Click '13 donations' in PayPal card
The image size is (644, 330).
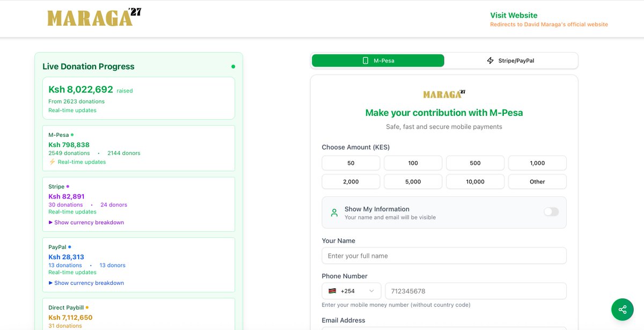[65, 265]
